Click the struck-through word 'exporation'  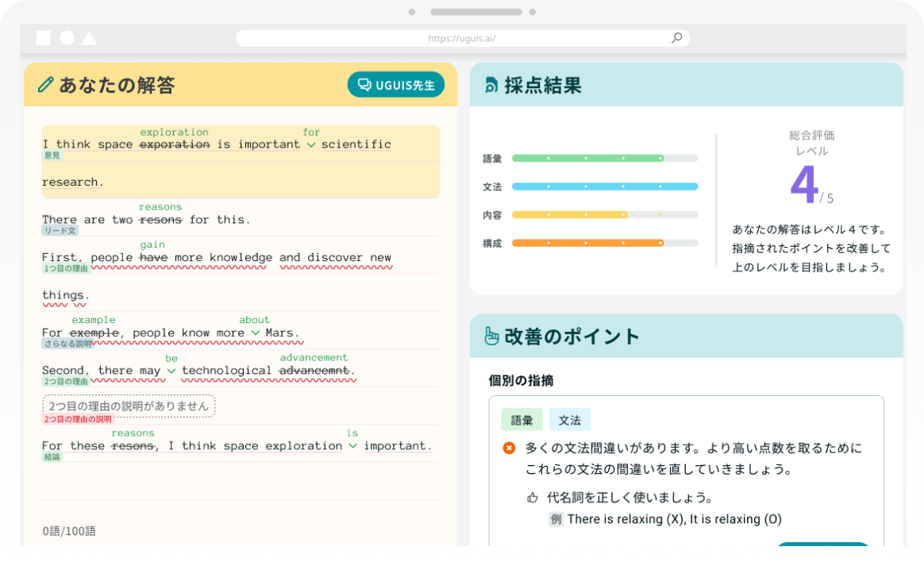tap(175, 144)
